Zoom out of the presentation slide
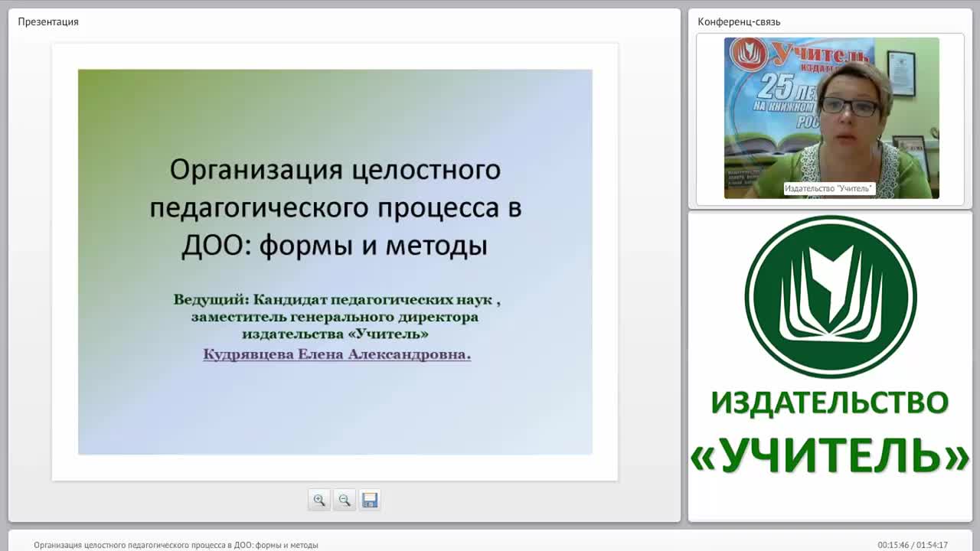Viewport: 980px width, 551px height. click(x=345, y=500)
